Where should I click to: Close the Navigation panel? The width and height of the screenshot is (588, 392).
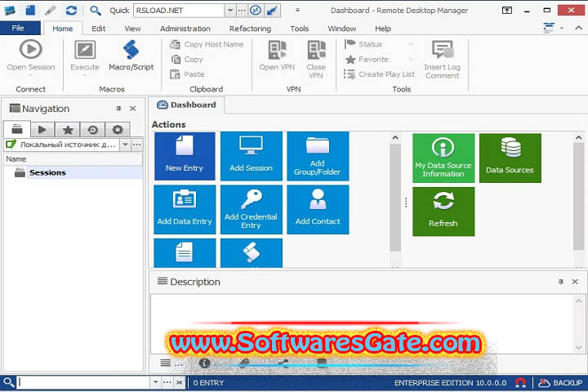(x=133, y=109)
